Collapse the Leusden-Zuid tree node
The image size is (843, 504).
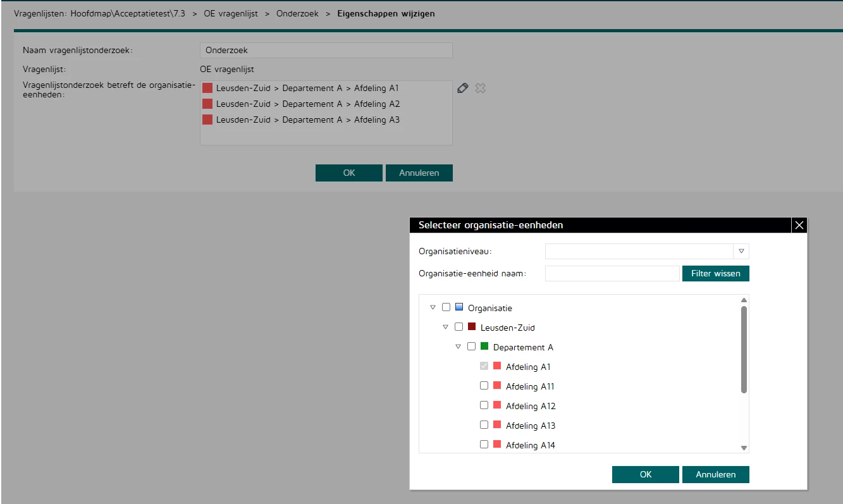click(446, 328)
